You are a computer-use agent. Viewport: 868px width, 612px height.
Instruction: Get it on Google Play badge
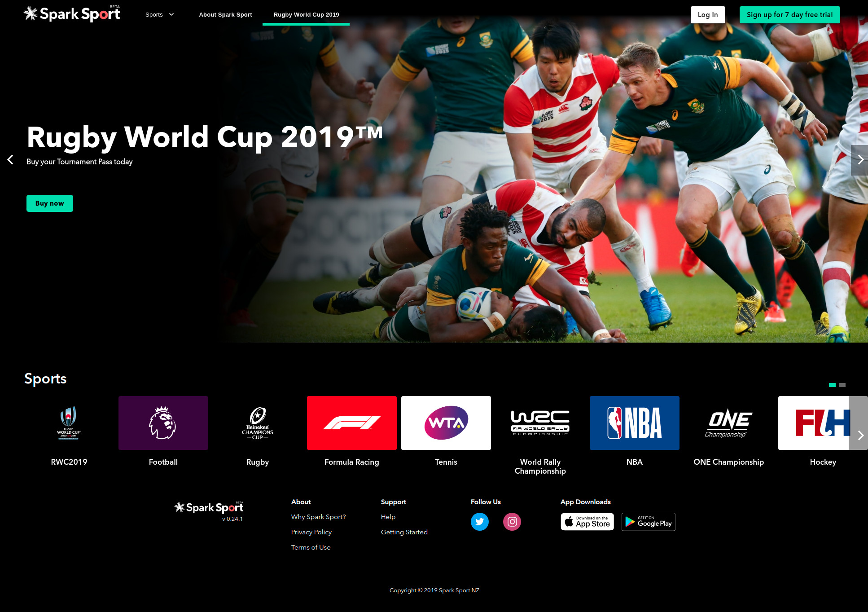649,522
